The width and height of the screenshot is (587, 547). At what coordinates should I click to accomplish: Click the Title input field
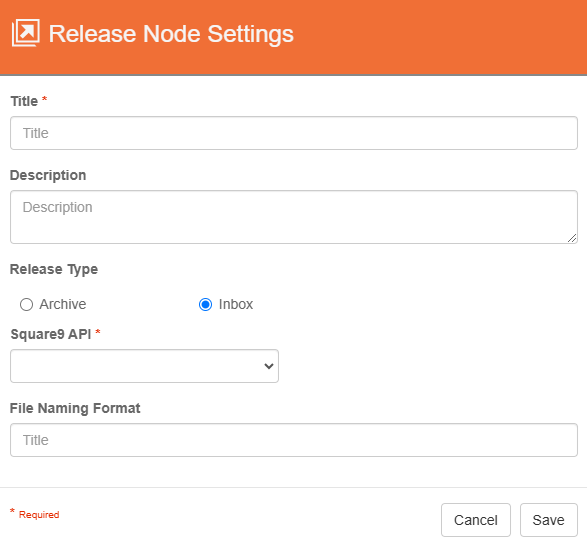[x=294, y=133]
